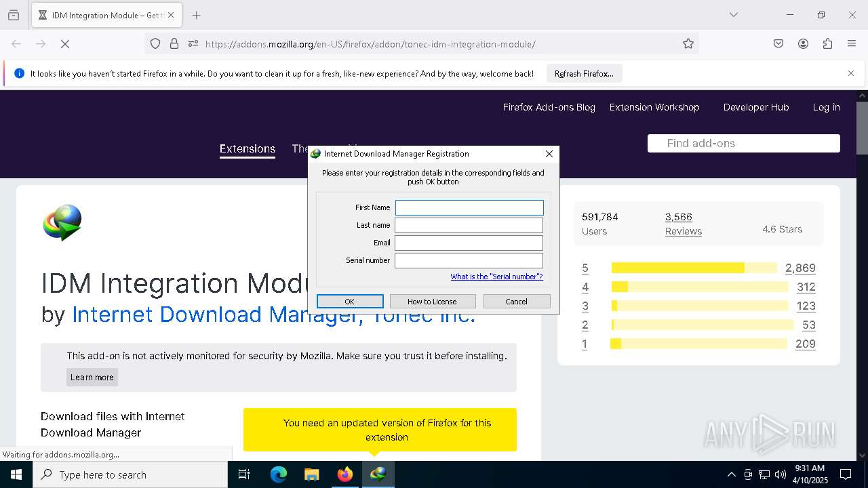Open the Extensions puzzle icon

[x=827, y=44]
